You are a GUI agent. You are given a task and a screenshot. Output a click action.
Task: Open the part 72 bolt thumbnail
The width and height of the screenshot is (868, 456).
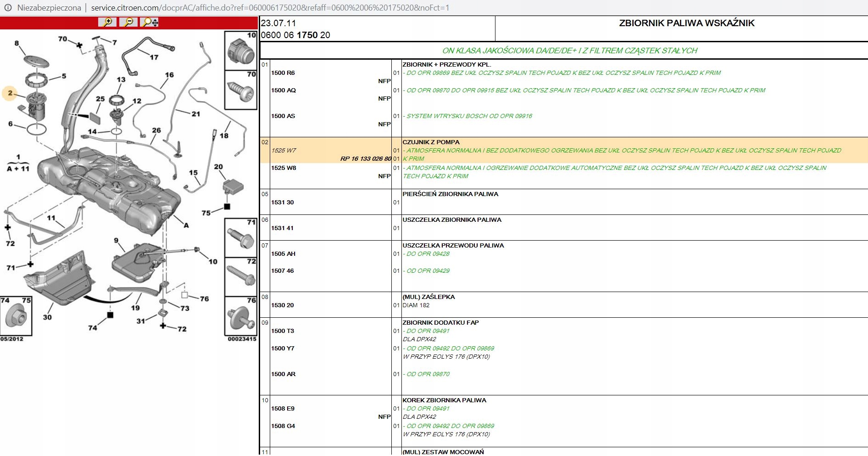pos(241,277)
